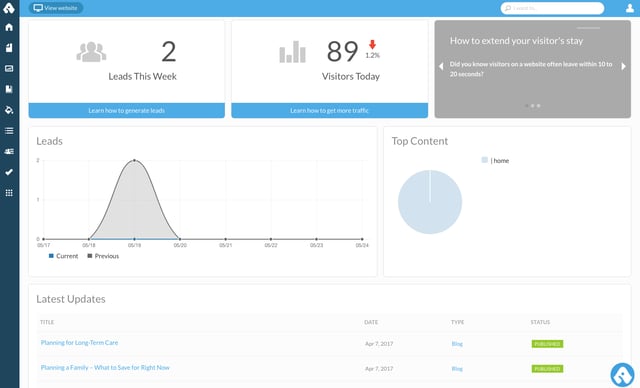Open the analytics chart sidebar icon

point(9,69)
